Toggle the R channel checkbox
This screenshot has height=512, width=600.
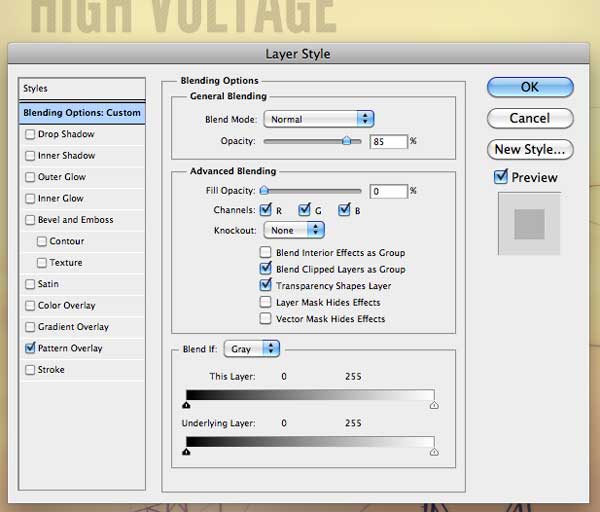pos(266,210)
